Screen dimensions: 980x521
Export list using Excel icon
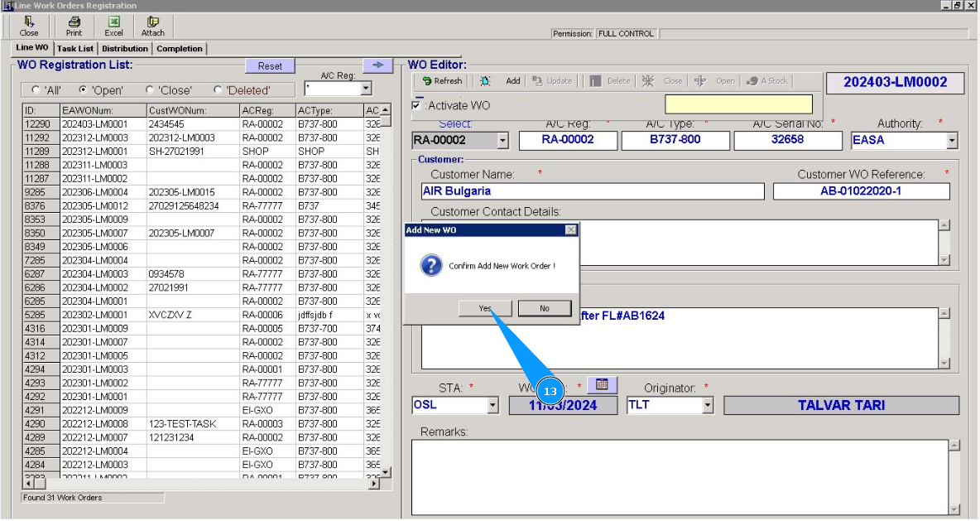(113, 26)
